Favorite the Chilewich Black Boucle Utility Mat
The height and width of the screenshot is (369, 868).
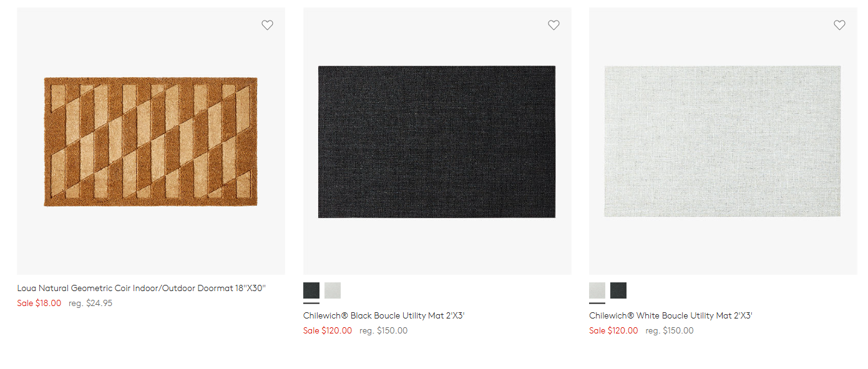pos(553,25)
